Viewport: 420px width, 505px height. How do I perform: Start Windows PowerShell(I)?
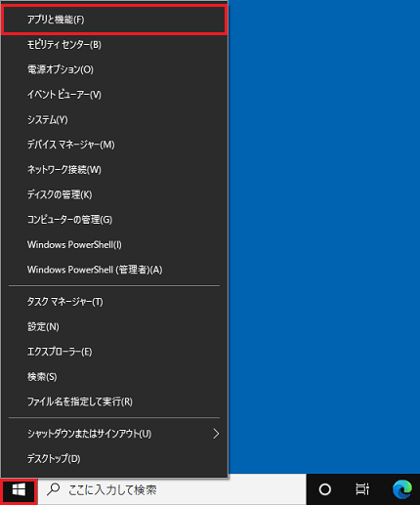tap(114, 244)
